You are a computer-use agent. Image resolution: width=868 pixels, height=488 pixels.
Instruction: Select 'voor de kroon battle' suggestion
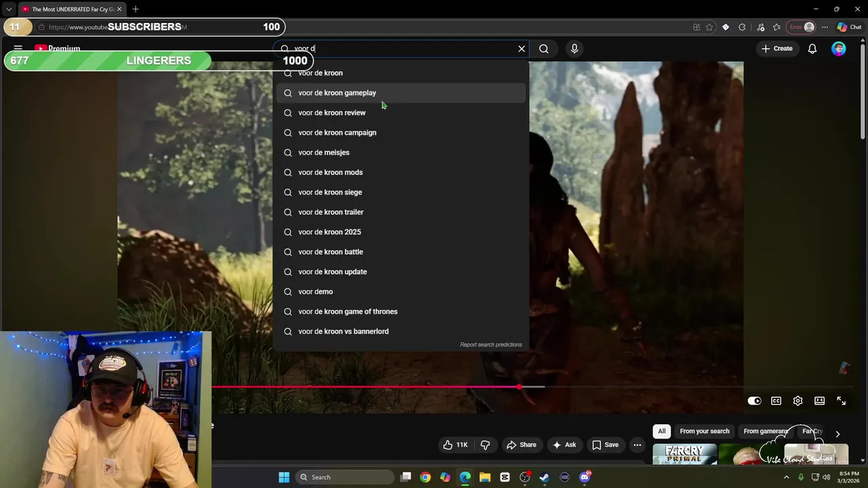point(401,252)
